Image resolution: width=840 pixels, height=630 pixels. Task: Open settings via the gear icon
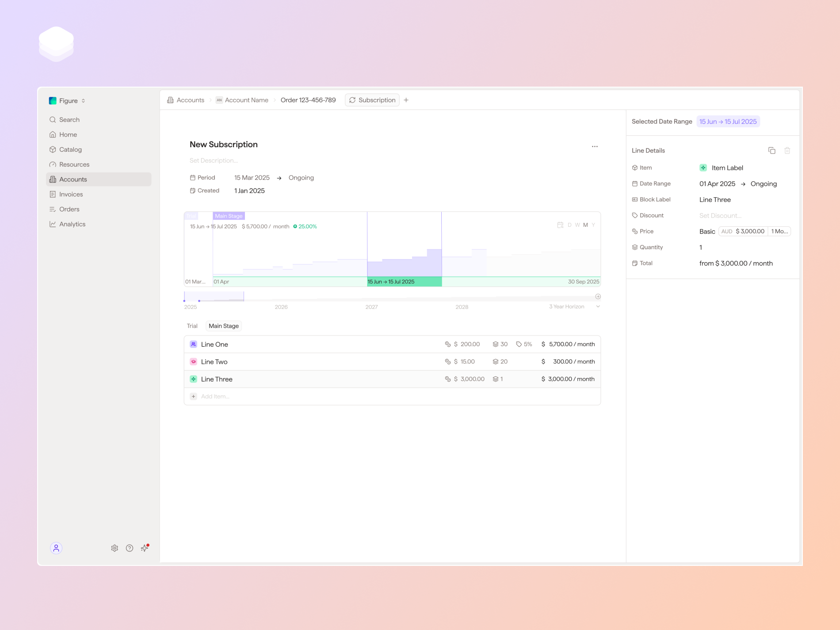(115, 548)
